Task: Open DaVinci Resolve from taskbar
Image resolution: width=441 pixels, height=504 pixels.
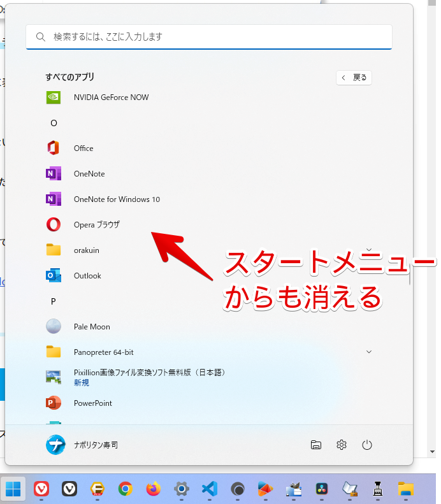Action: (322, 489)
